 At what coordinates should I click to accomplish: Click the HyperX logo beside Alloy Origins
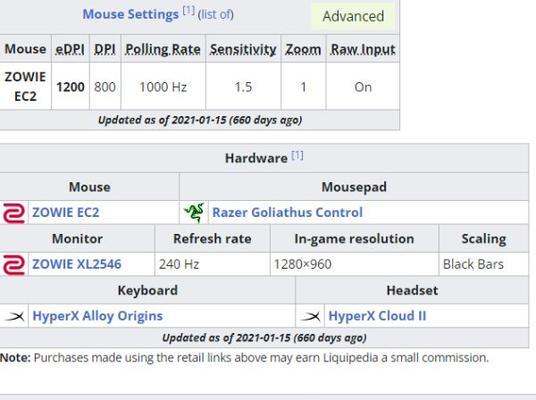click(x=14, y=316)
